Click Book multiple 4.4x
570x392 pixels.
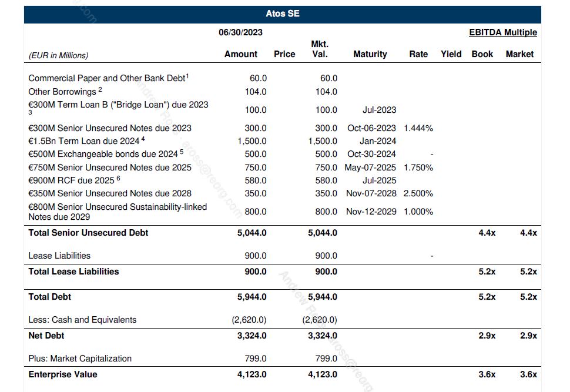coord(487,233)
